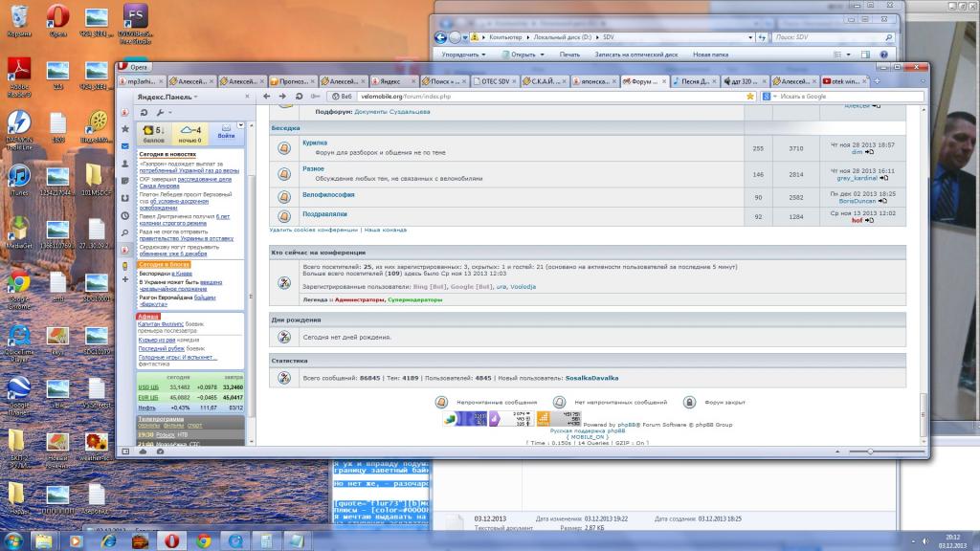Open Internet Explorer from the taskbar
Viewport: 980px width, 551px height.
pos(108,540)
